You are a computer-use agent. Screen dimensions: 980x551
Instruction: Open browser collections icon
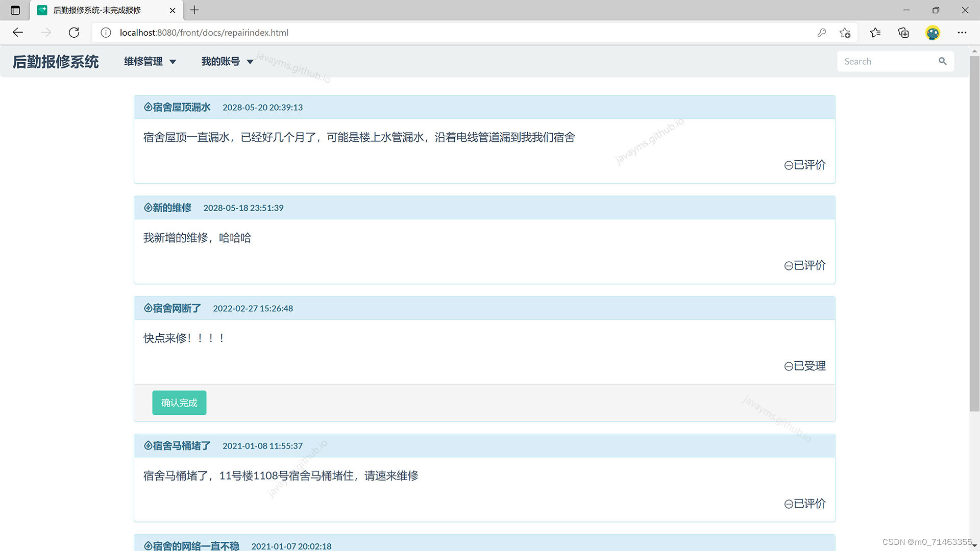tap(903, 33)
